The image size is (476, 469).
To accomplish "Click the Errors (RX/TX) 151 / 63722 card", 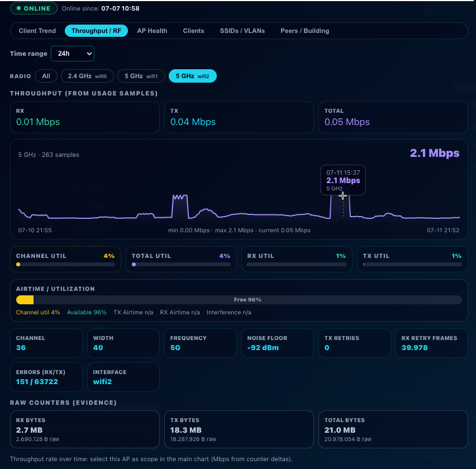I will [46, 377].
